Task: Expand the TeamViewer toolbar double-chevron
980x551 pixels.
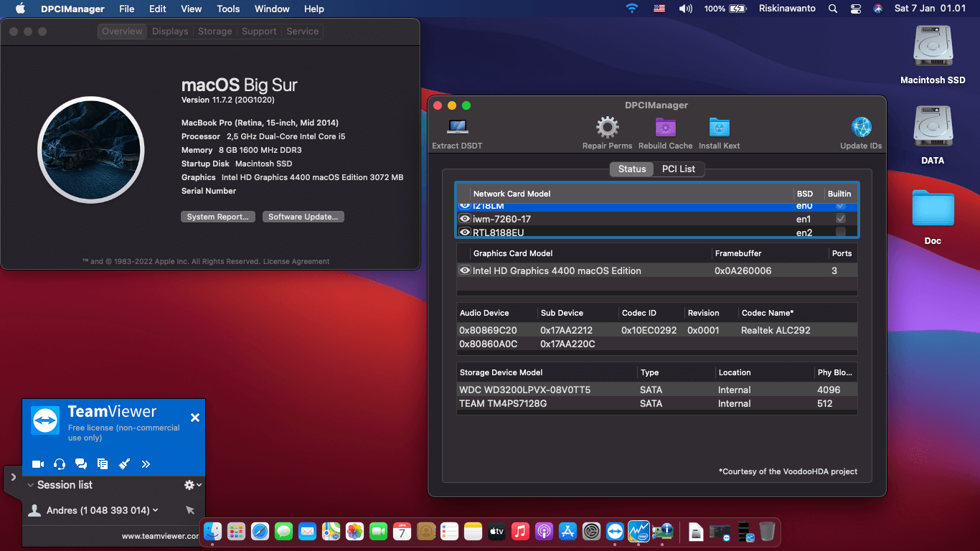Action: [146, 464]
